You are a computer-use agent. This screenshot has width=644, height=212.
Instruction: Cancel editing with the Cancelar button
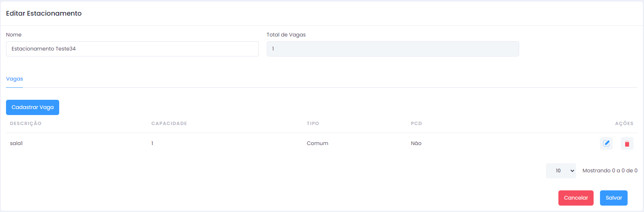[x=576, y=198]
